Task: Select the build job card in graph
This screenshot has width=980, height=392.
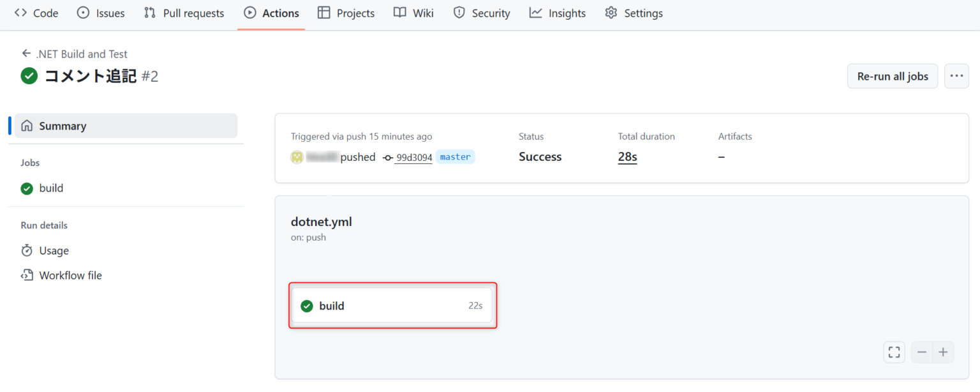Action: coord(392,306)
